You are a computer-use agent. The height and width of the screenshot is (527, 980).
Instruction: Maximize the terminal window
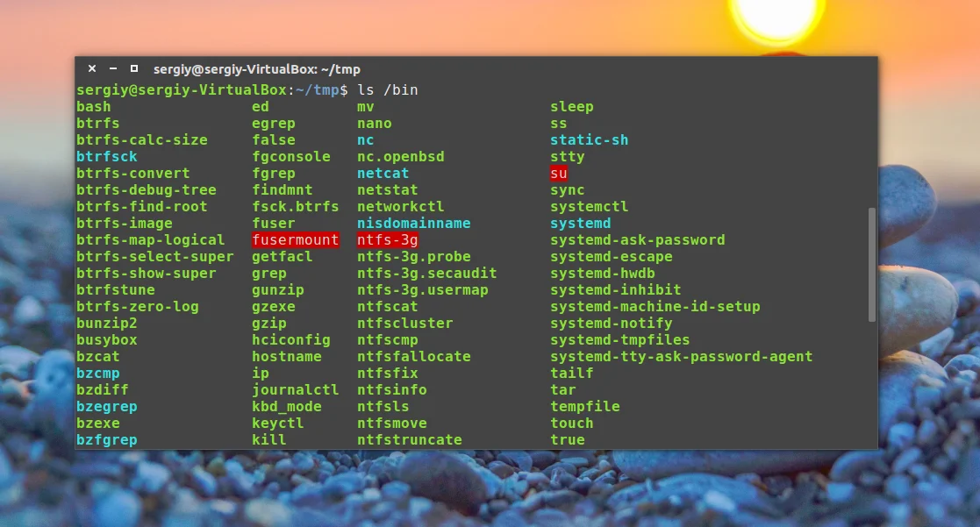[x=133, y=68]
